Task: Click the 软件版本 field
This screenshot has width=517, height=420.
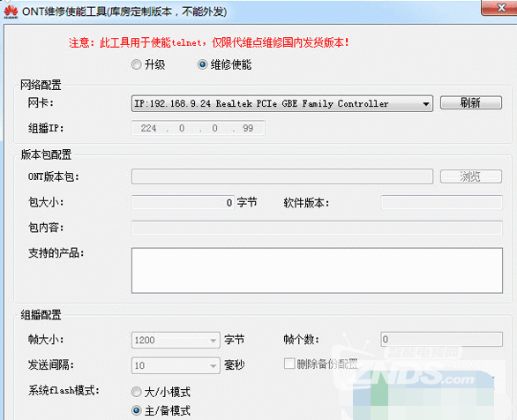Action: click(441, 202)
